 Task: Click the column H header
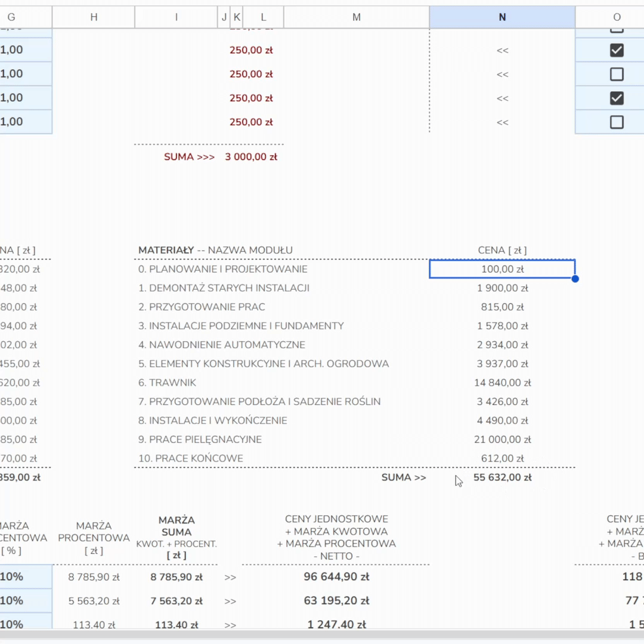coord(94,17)
